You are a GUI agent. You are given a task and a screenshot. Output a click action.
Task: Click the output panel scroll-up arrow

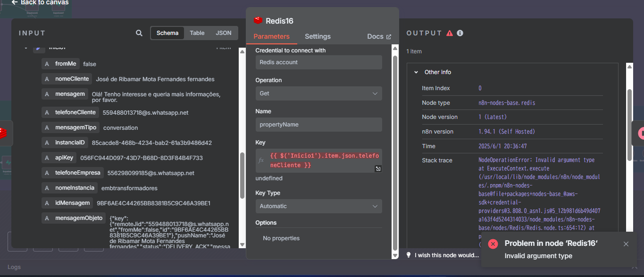629,67
